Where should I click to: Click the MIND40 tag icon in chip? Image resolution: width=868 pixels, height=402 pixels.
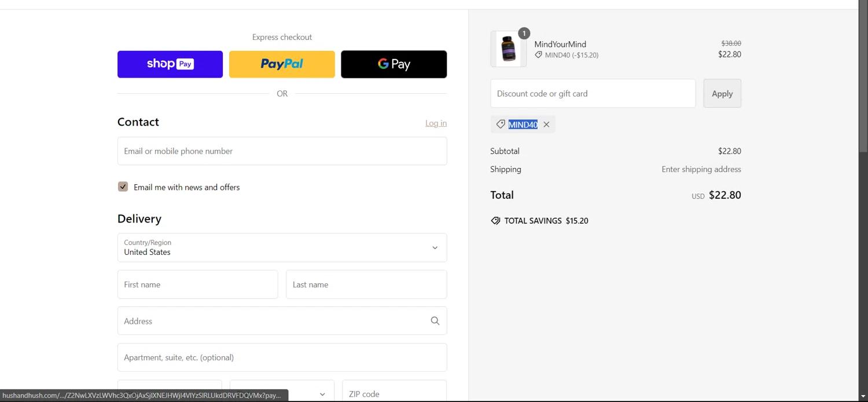[501, 124]
